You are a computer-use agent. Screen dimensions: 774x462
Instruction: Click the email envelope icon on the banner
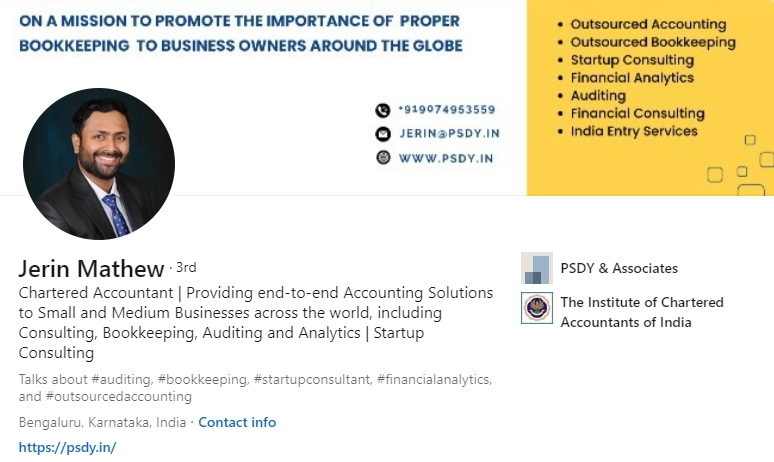click(382, 134)
